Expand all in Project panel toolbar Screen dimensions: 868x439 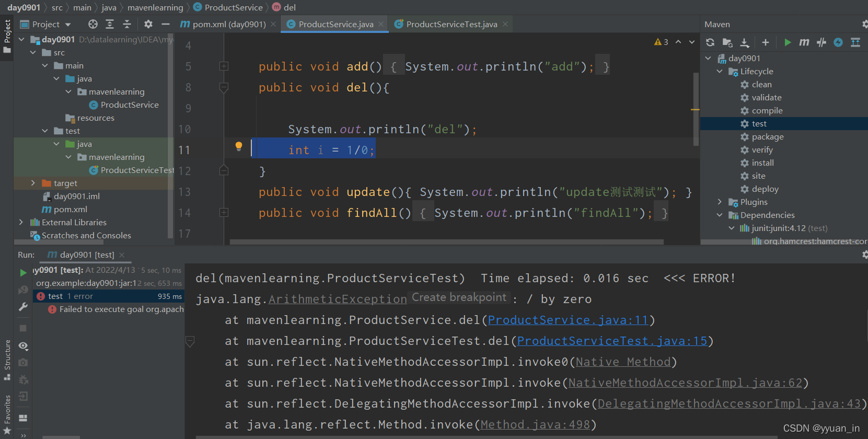click(110, 24)
